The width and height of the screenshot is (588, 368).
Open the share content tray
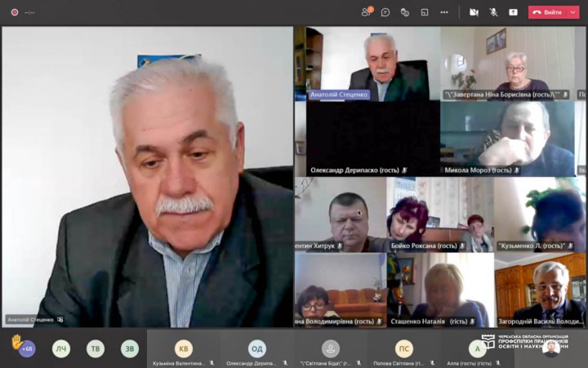click(x=513, y=12)
